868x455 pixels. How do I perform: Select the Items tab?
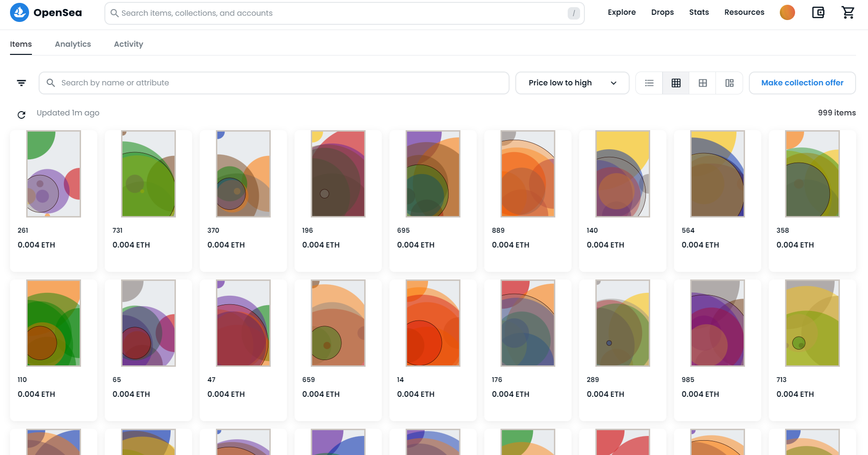(21, 44)
